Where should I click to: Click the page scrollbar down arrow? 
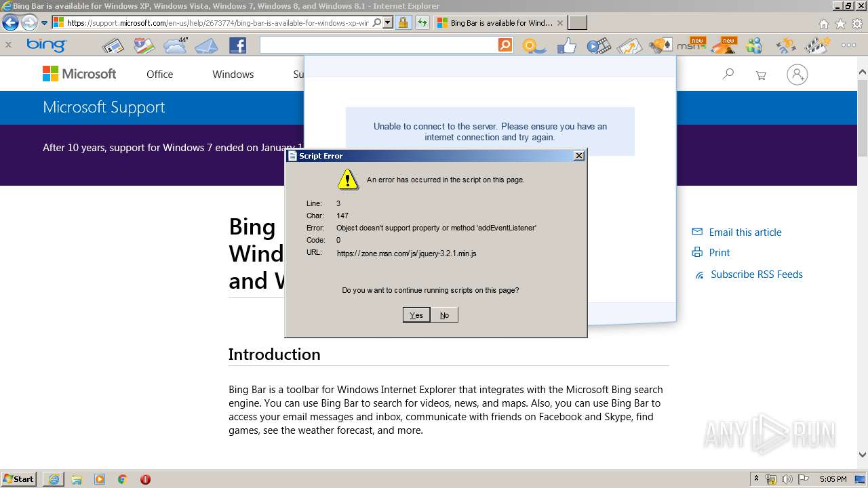coord(863,455)
